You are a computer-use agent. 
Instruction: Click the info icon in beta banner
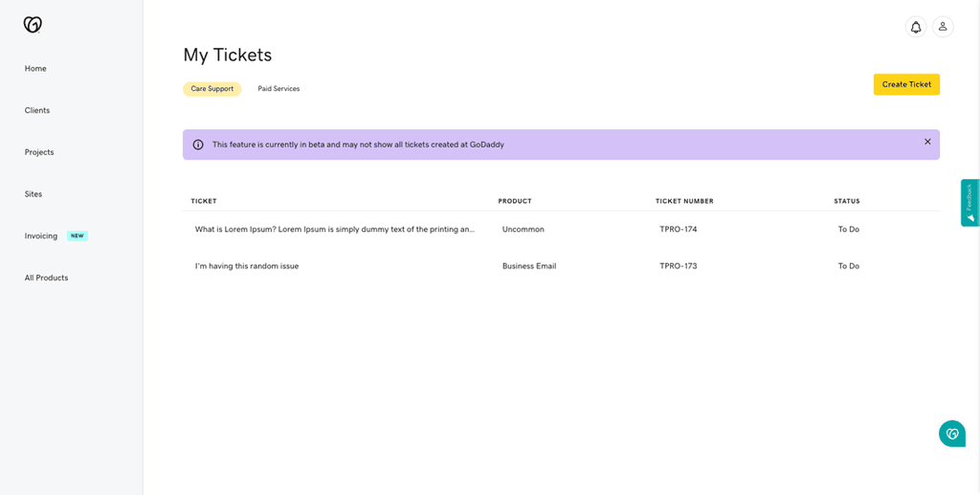pos(198,145)
